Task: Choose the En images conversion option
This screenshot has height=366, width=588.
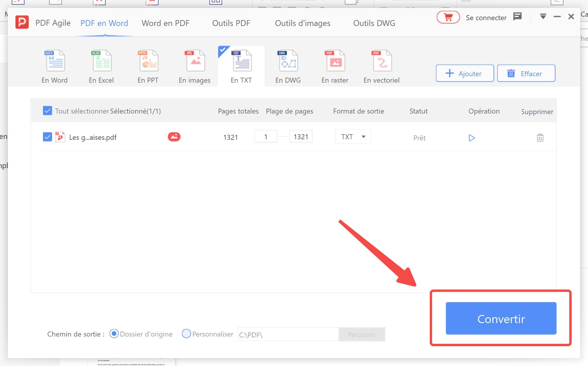Action: (195, 67)
